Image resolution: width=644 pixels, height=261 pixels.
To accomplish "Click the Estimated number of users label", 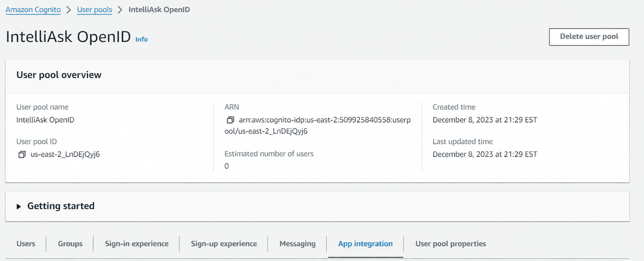I will coord(269,154).
